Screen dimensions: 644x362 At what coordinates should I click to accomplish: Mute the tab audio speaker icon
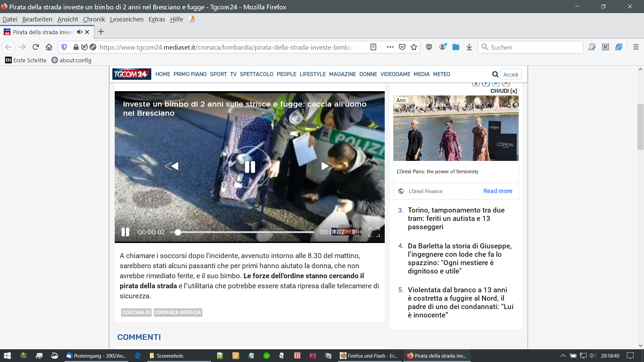[x=79, y=32]
